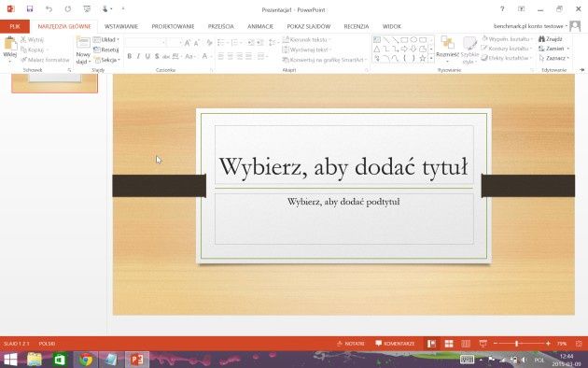Screen dimensions: 588x368
Task: Open the Układ layout dropdown
Action: point(106,39)
